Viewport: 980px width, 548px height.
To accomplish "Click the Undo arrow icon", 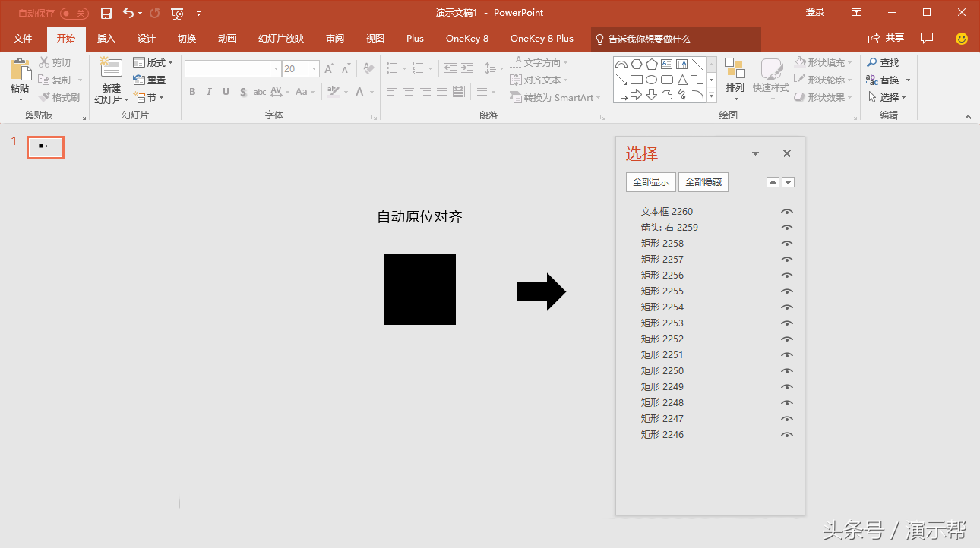I will click(128, 13).
